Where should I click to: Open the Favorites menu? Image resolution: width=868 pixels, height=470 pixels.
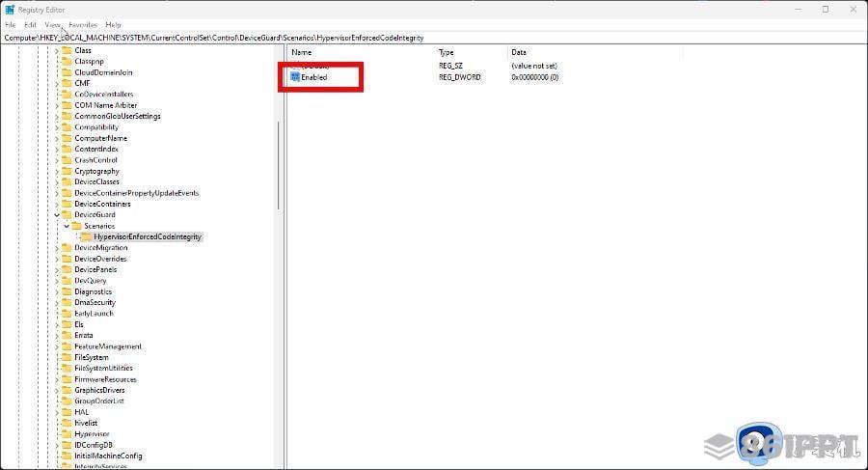coord(83,25)
